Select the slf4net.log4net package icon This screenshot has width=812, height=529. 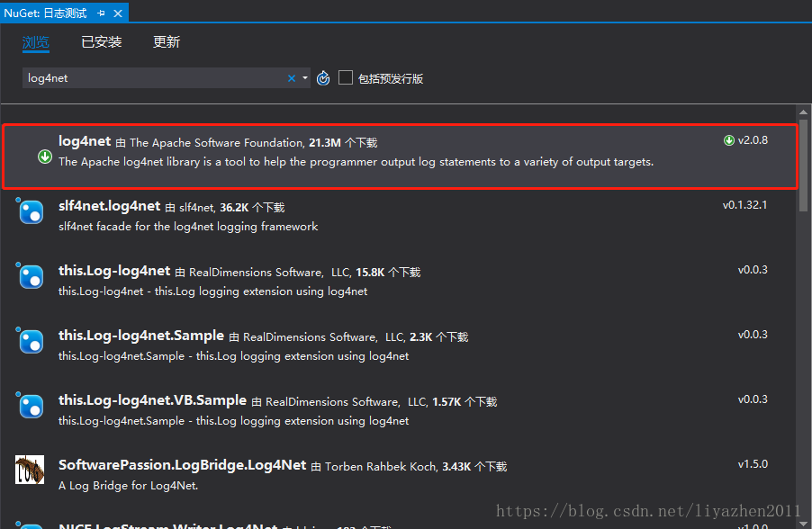pyautogui.click(x=30, y=211)
